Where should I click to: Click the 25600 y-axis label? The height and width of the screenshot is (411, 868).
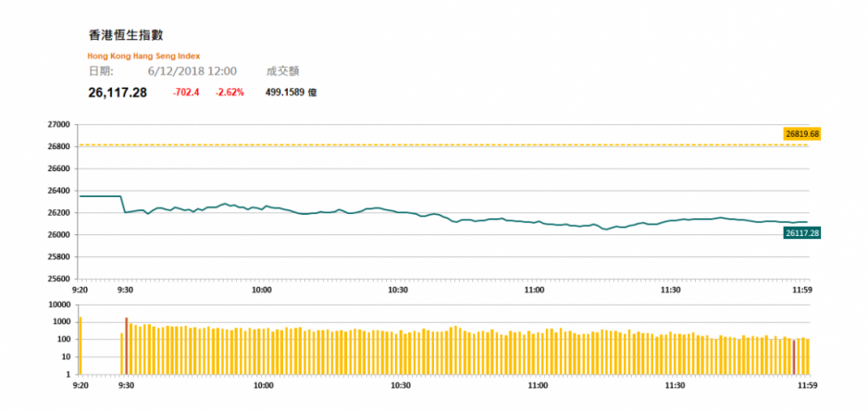(x=60, y=280)
